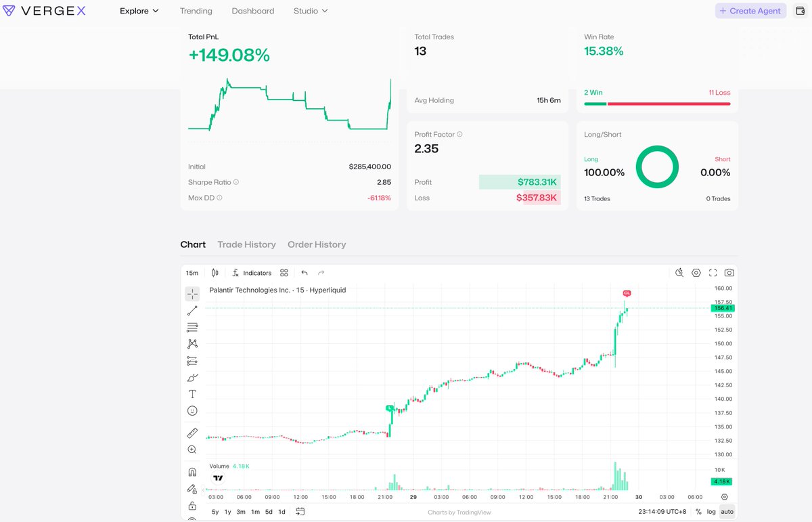The height and width of the screenshot is (522, 812).
Task: Click Sharpe Ratio info icon
Action: [x=236, y=182]
